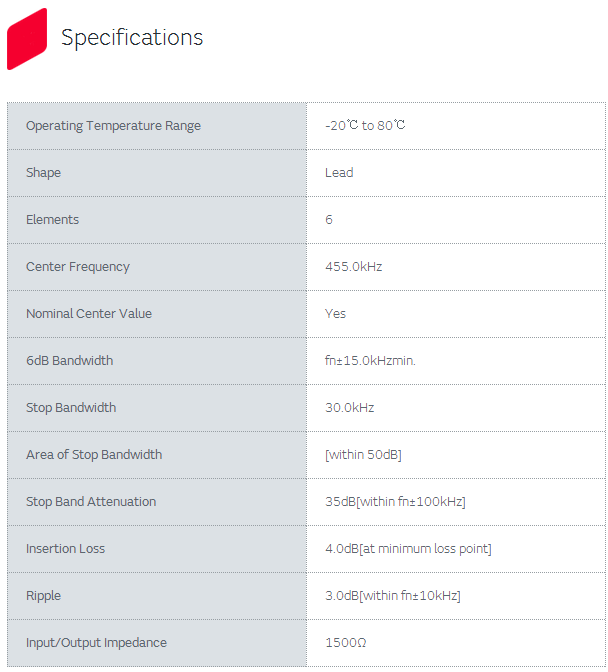608x672 pixels.
Task: Click the 1500Ω impedance value
Action: pos(346,643)
